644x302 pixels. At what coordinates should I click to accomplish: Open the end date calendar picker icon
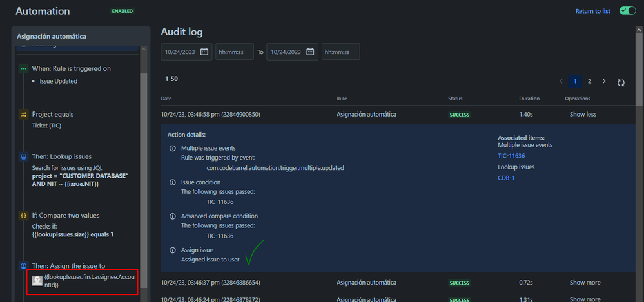(310, 52)
